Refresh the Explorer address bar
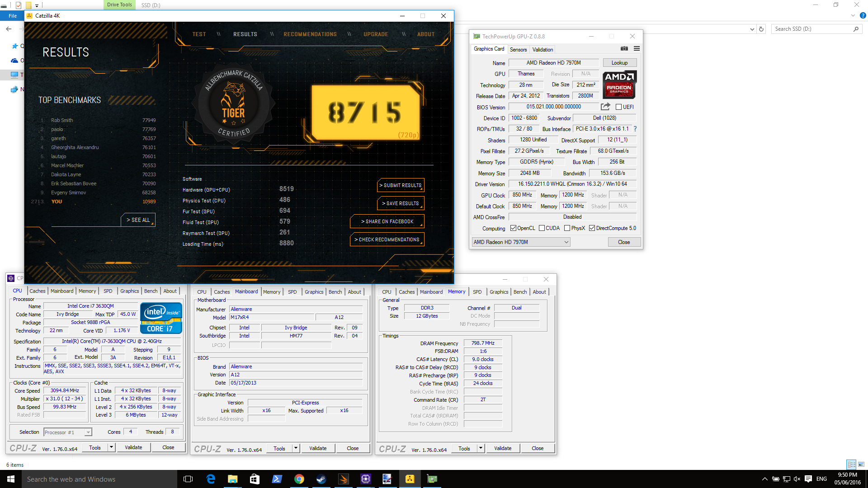 click(761, 29)
